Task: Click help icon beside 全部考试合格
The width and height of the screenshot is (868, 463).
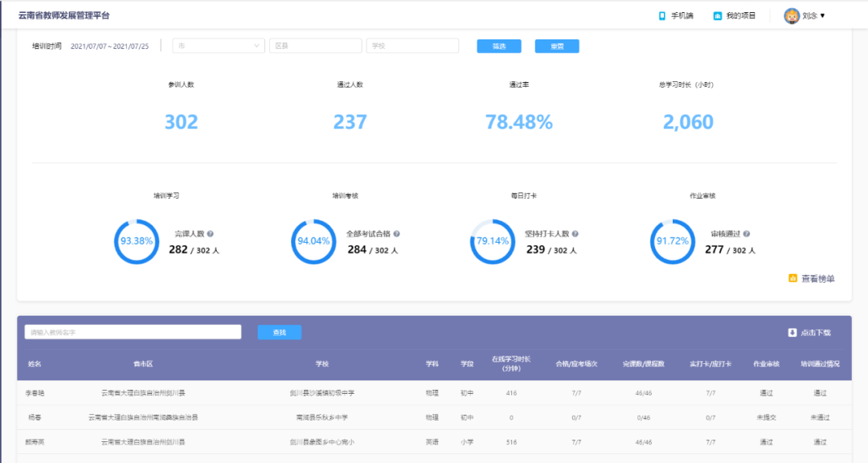Action: click(x=396, y=234)
